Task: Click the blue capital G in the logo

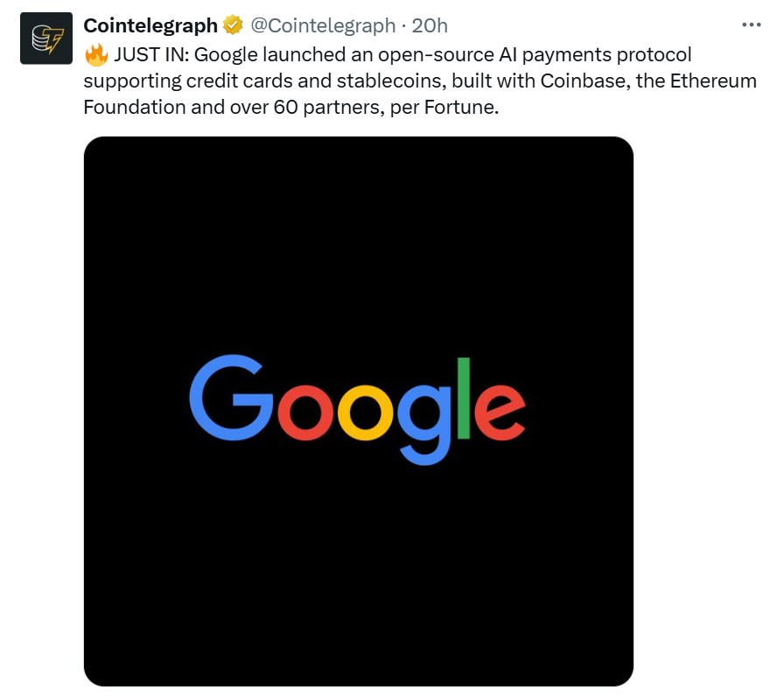Action: pyautogui.click(x=231, y=397)
